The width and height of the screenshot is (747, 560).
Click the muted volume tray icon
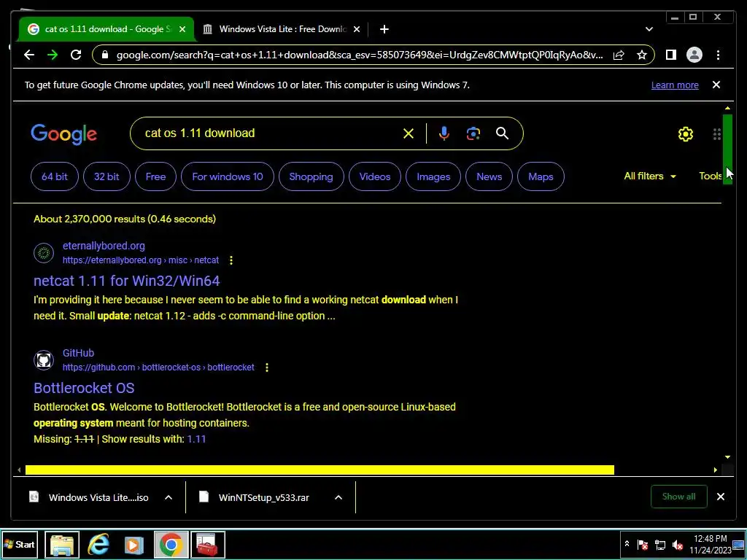click(677, 544)
